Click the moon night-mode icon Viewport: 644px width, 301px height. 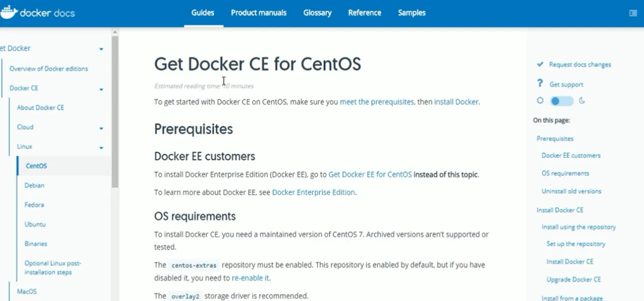click(x=582, y=101)
